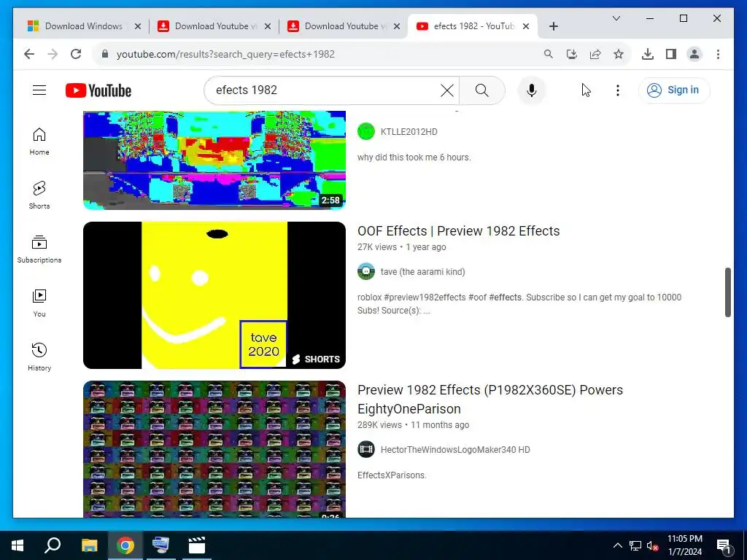The width and height of the screenshot is (747, 560).
Task: Click the page vertical scrollbar thumb
Action: 727,292
